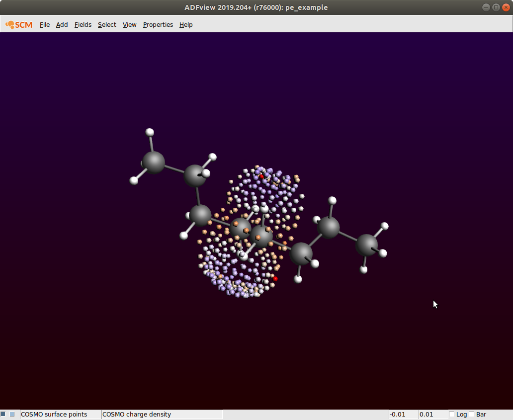Click the topmost white hydrogen atom
This screenshot has width=513, height=420.
tap(150, 132)
